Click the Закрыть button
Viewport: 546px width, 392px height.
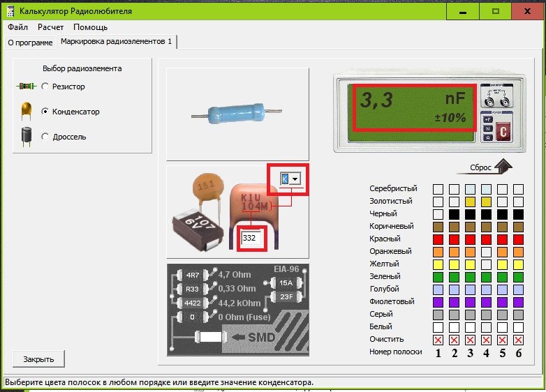[38, 359]
